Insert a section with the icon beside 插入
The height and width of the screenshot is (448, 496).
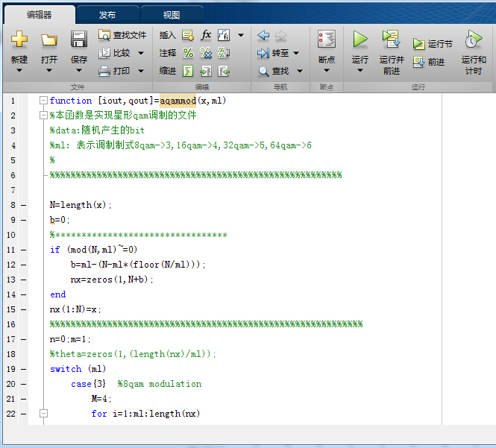[x=187, y=35]
